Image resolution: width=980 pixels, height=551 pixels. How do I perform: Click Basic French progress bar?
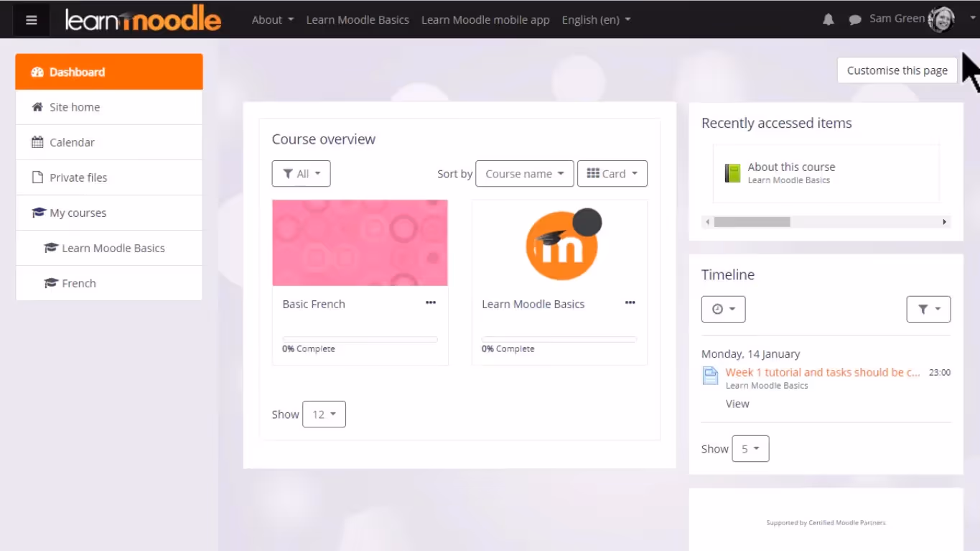360,339
